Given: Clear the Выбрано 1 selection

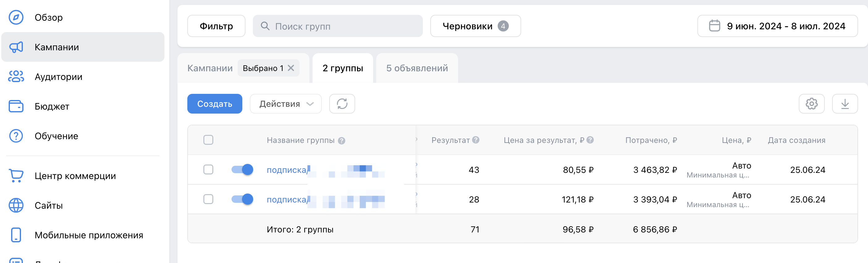Looking at the screenshot, I should pyautogui.click(x=291, y=68).
